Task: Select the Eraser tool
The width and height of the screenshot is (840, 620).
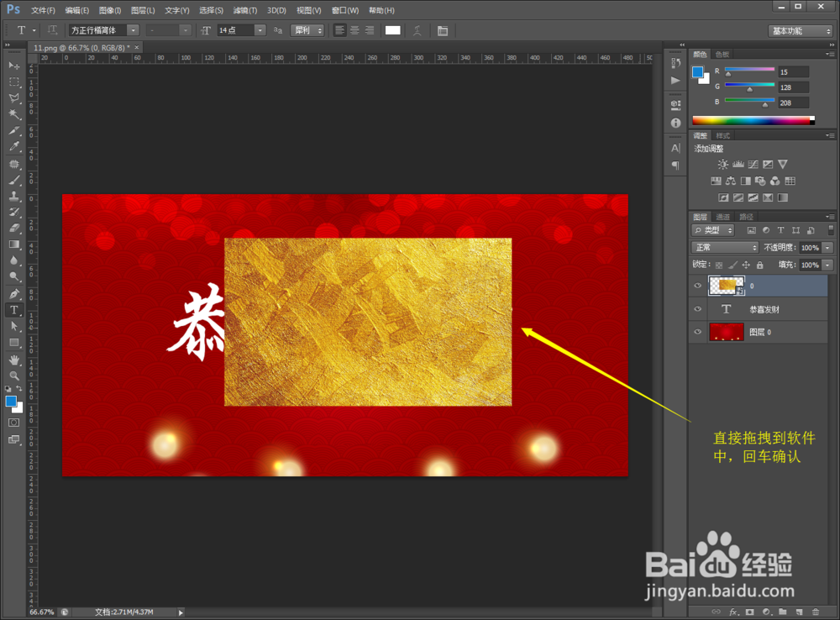Action: coord(14,229)
